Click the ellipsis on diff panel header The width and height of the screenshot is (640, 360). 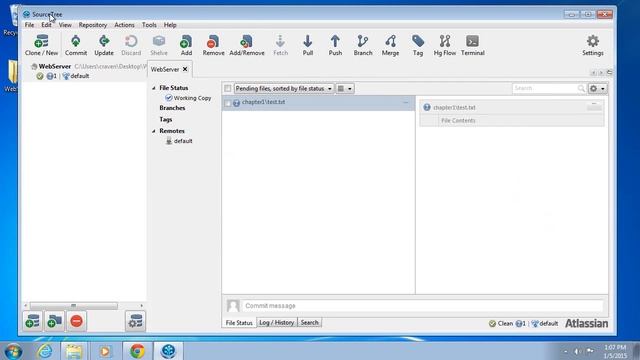point(594,107)
